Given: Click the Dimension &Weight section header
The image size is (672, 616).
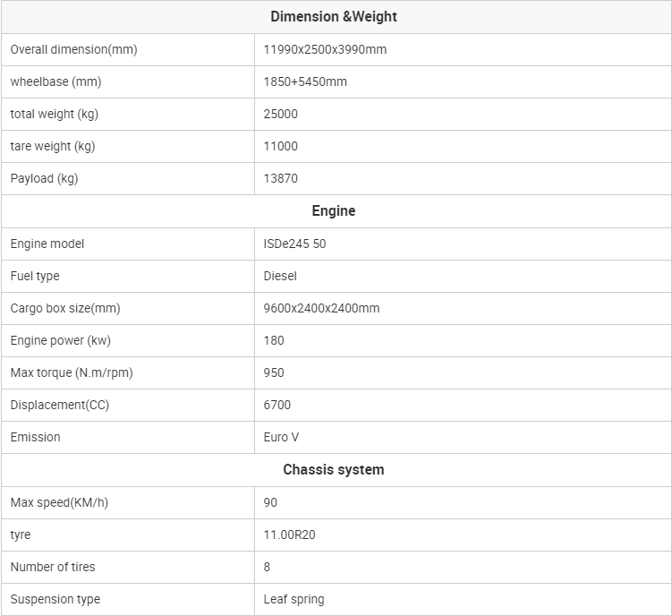Looking at the screenshot, I should tap(334, 17).
